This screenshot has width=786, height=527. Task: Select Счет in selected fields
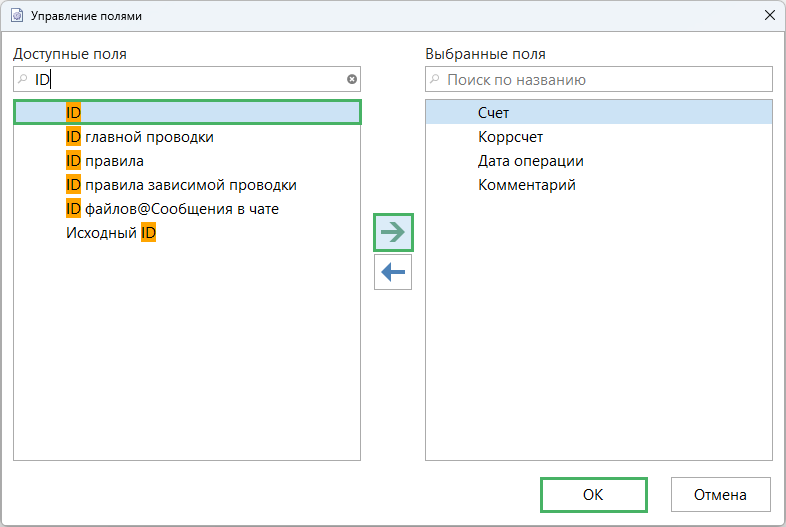(493, 112)
